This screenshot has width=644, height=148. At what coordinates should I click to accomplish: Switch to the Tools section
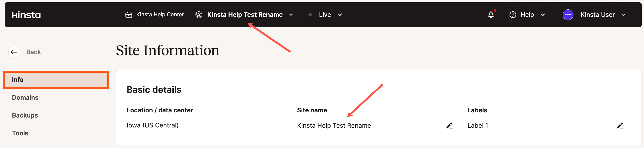(x=20, y=133)
